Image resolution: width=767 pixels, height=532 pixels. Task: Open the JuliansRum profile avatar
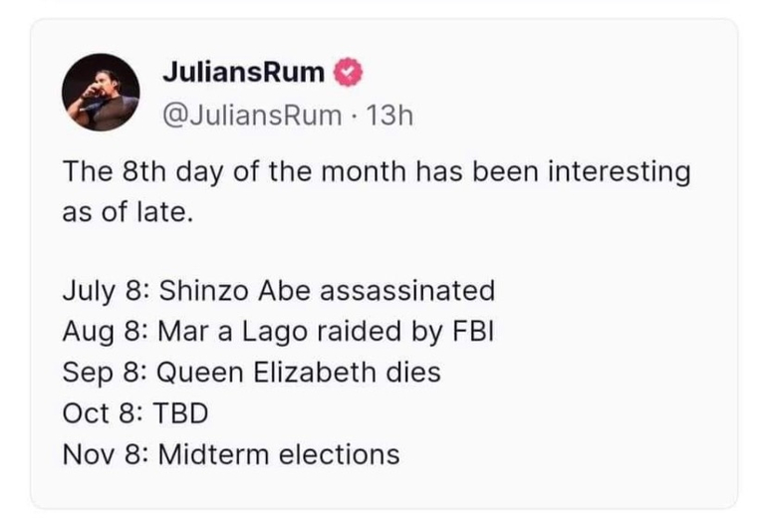[x=101, y=95]
